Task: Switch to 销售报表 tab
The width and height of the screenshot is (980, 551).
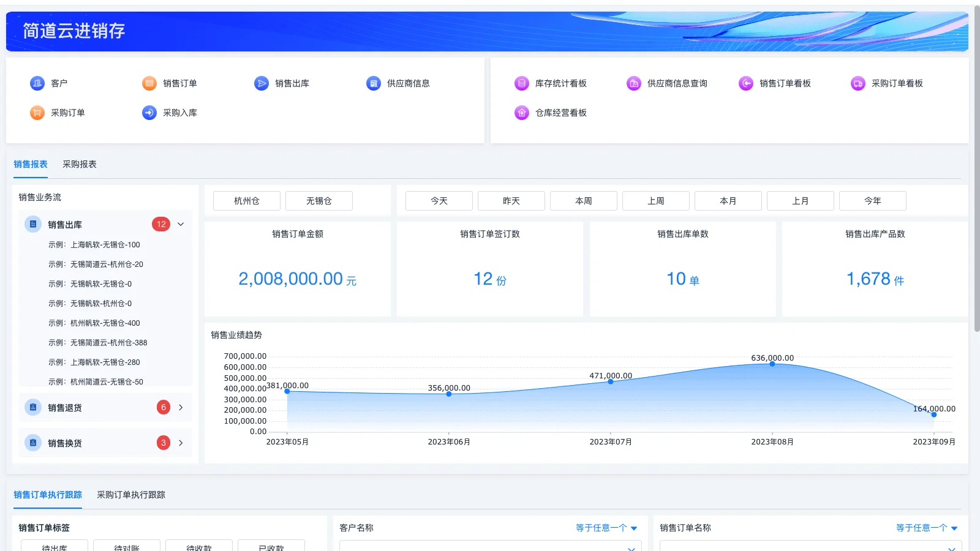Action: (x=31, y=164)
